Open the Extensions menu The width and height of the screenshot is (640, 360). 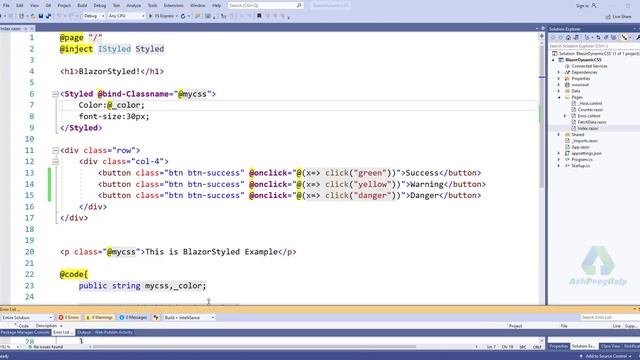click(x=173, y=6)
